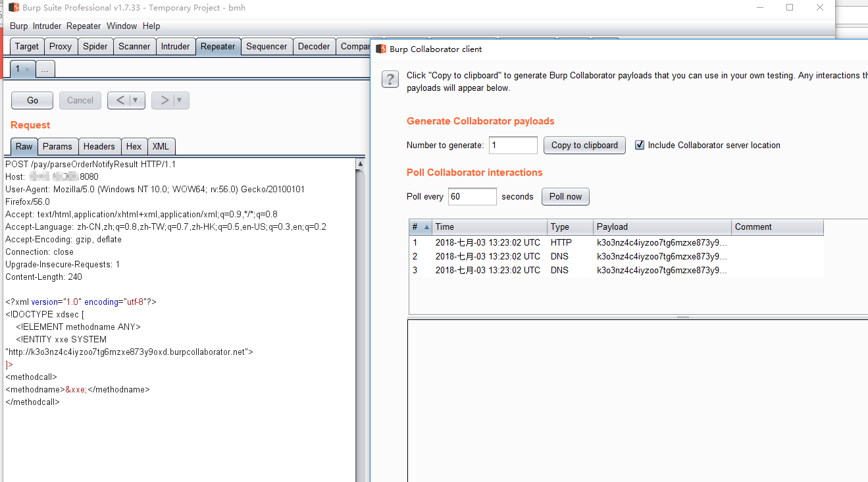Click the burpcollaborator.net URL in the entity
Image resolution: width=868 pixels, height=482 pixels.
click(129, 352)
